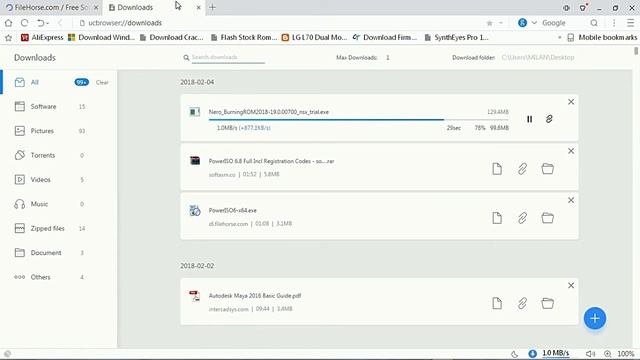Viewport: 640px width, 360px height.
Task: Open Download Firm... bookmark
Action: [x=385, y=38]
